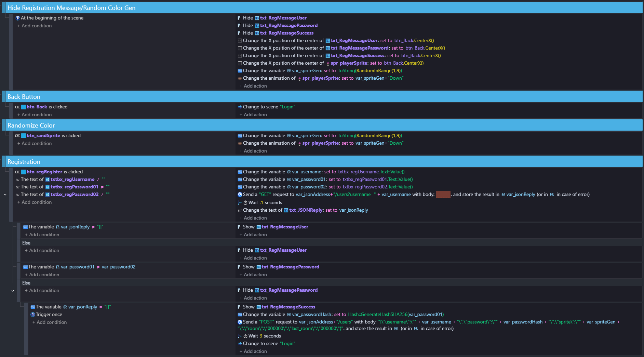
Task: Click 'var_password02' in the password comparison condition
Action: click(119, 267)
